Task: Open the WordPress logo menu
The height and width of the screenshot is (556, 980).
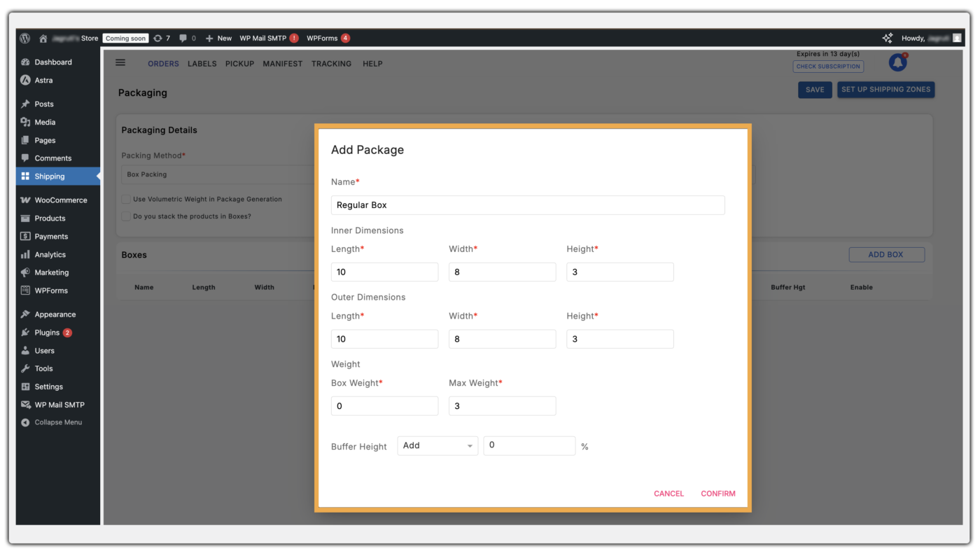Action: pyautogui.click(x=25, y=38)
